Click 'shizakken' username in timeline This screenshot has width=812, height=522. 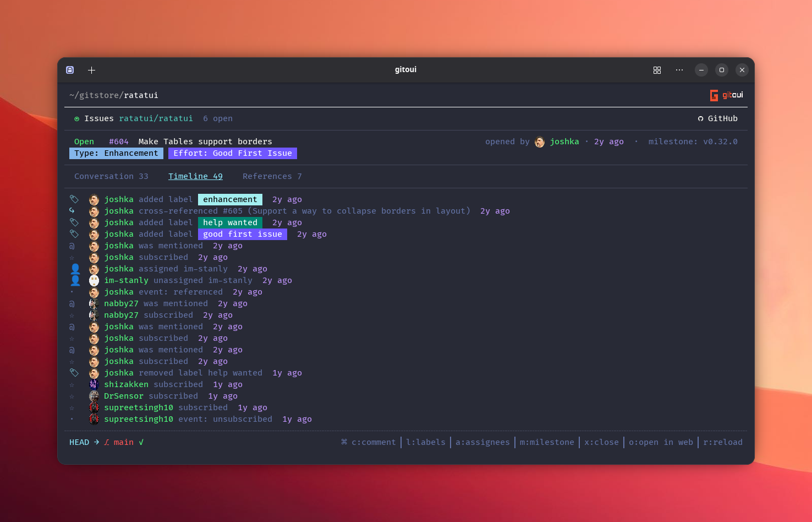(126, 384)
